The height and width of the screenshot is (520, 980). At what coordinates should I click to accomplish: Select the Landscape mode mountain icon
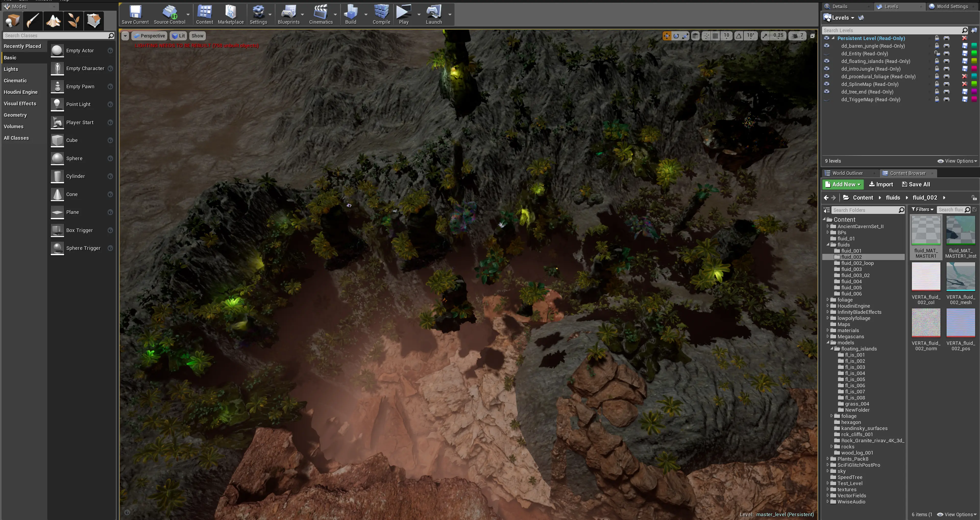click(x=53, y=21)
